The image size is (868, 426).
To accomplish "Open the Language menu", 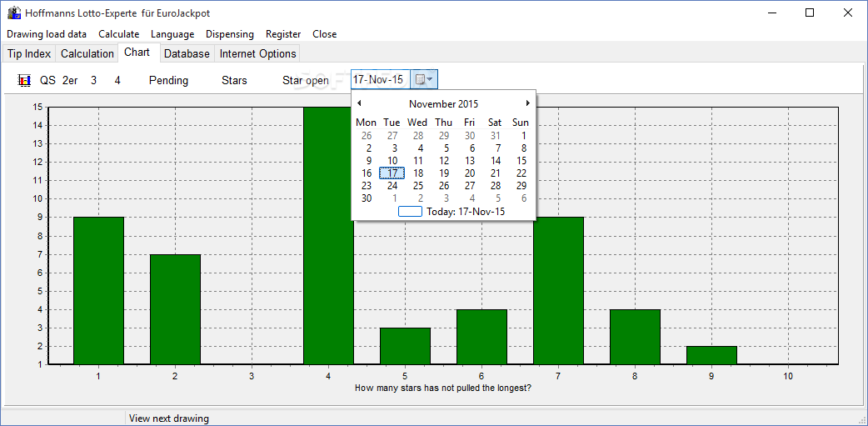I will [172, 34].
